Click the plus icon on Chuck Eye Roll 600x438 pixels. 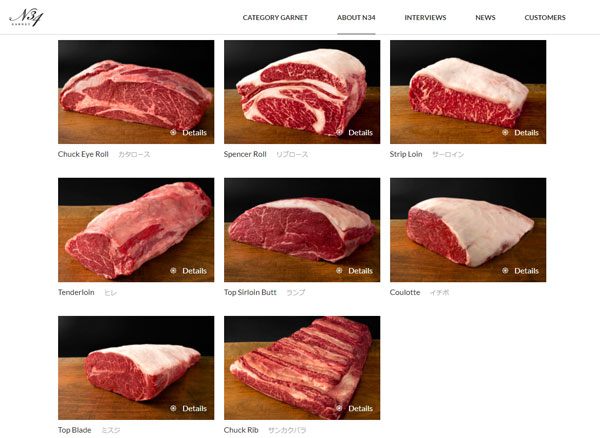pos(173,132)
